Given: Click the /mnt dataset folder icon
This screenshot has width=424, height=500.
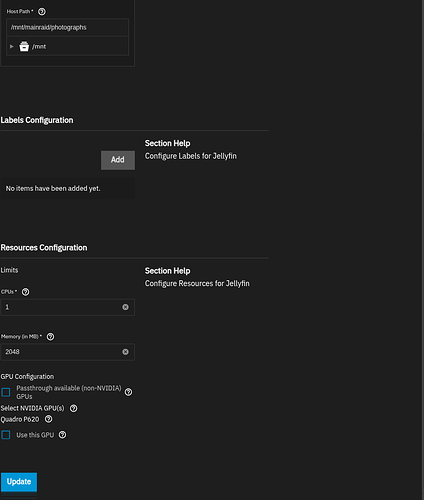Looking at the screenshot, I should (24, 46).
